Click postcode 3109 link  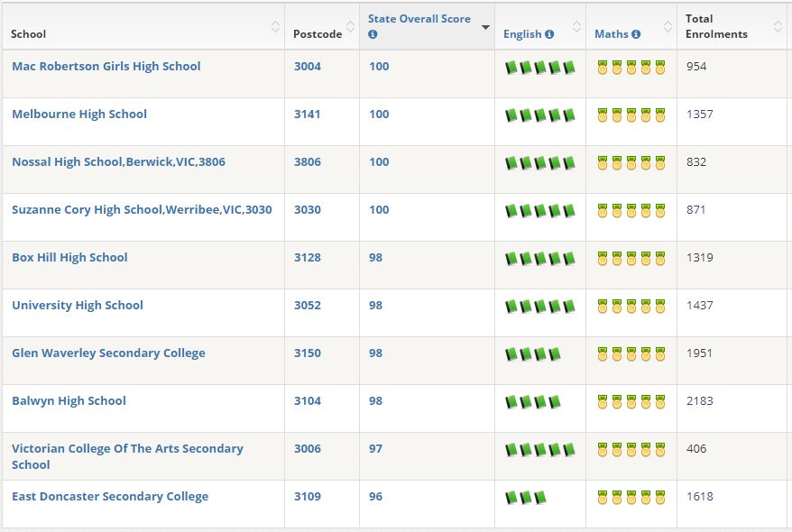[x=308, y=496]
